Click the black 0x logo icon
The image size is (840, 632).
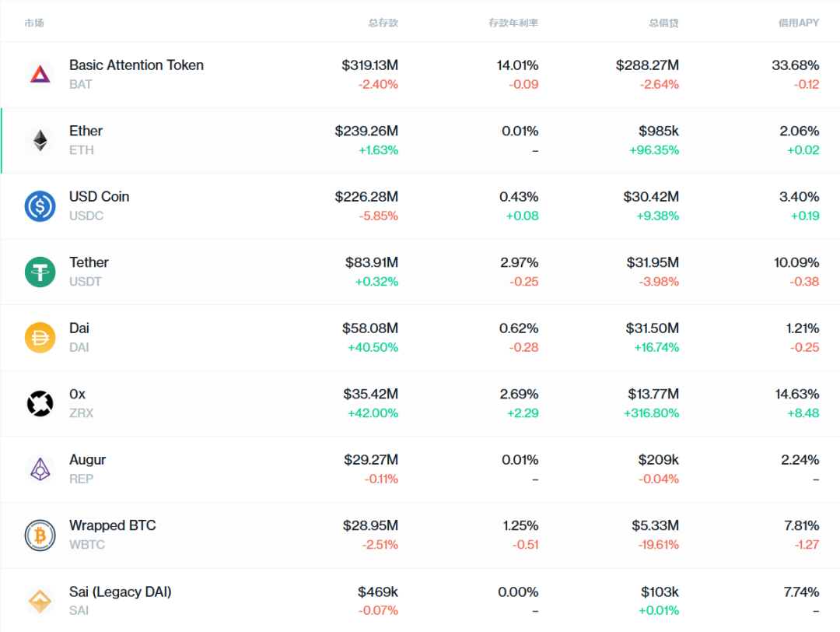click(40, 403)
